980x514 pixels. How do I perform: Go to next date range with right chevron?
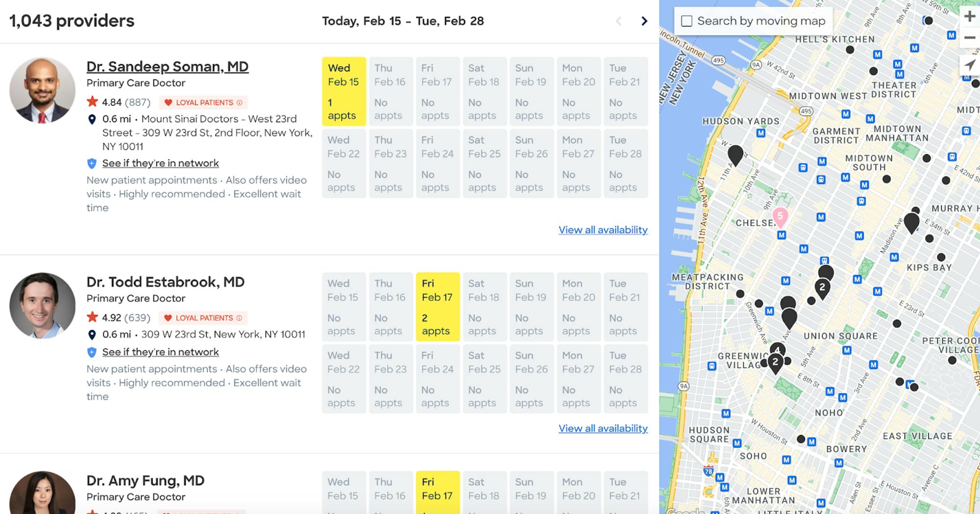point(644,21)
